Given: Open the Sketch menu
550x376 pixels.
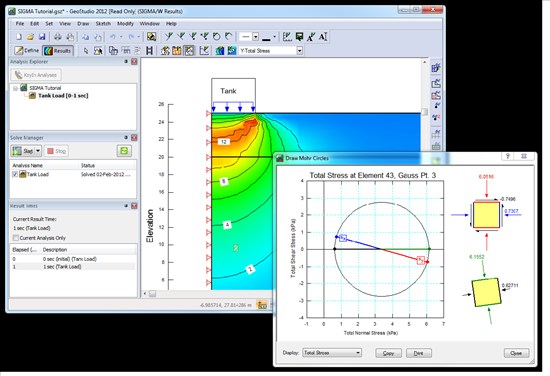Looking at the screenshot, I should click(x=103, y=24).
